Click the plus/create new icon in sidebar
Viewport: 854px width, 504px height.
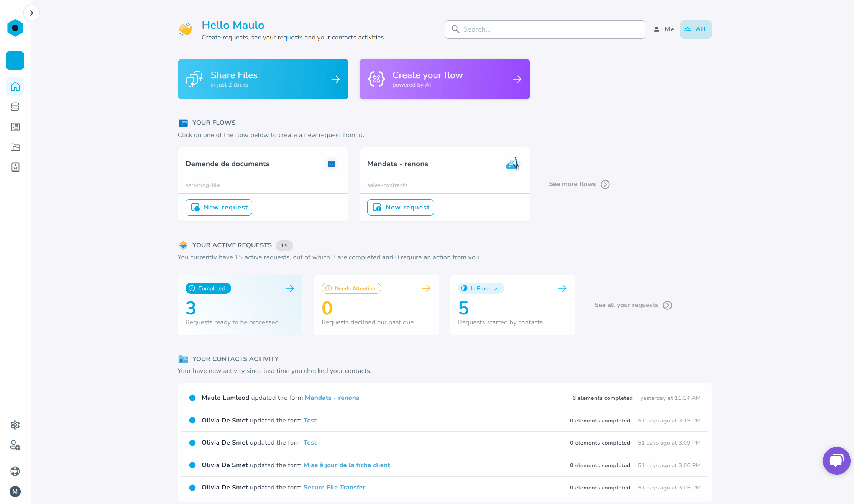(15, 60)
